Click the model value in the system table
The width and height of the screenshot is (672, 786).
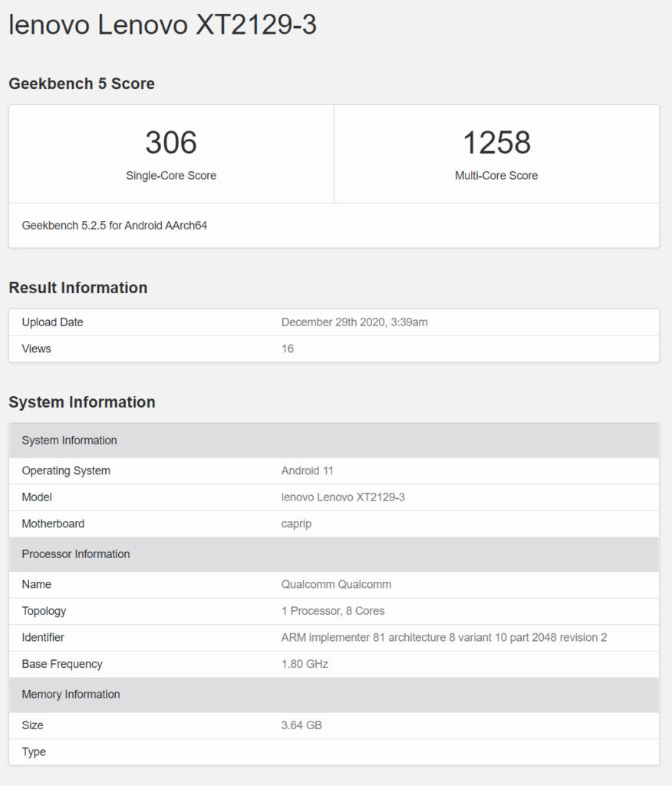click(x=343, y=497)
